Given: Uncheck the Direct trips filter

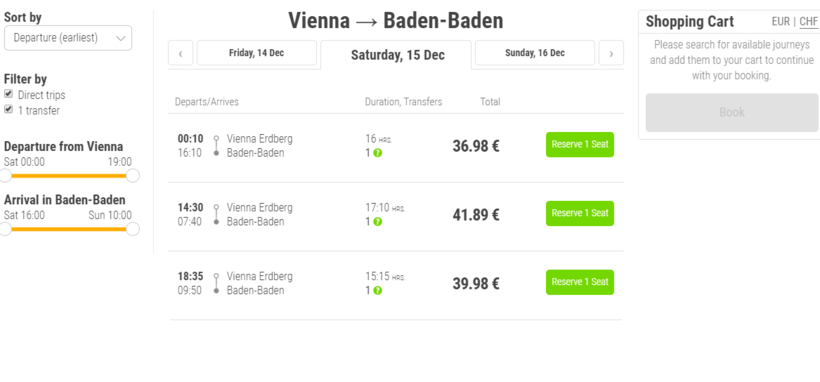Looking at the screenshot, I should coord(8,94).
